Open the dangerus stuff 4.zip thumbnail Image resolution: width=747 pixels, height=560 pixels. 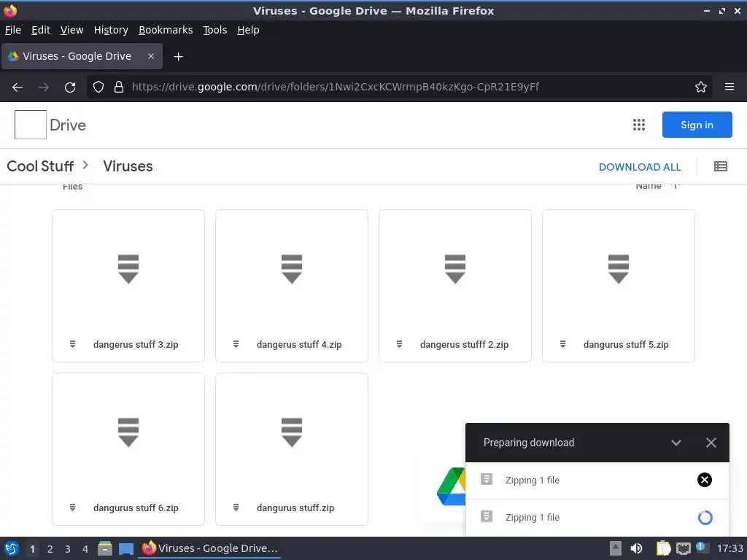point(292,269)
